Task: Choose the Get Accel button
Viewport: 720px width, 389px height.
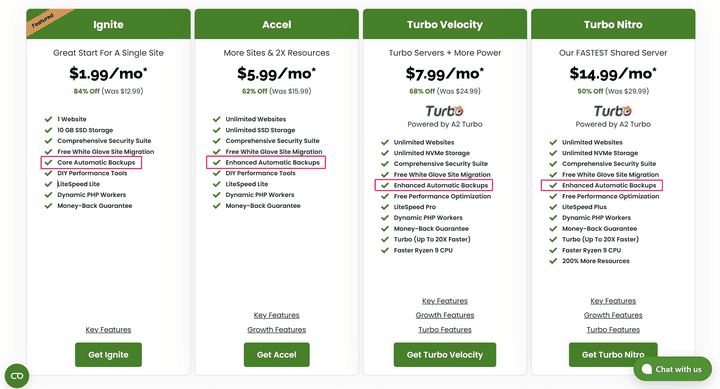Action: coord(276,355)
